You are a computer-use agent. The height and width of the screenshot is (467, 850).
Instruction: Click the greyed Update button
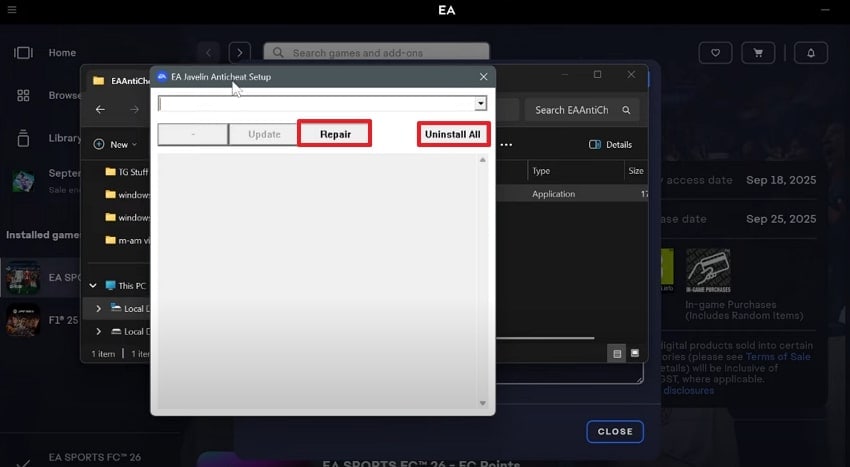264,135
